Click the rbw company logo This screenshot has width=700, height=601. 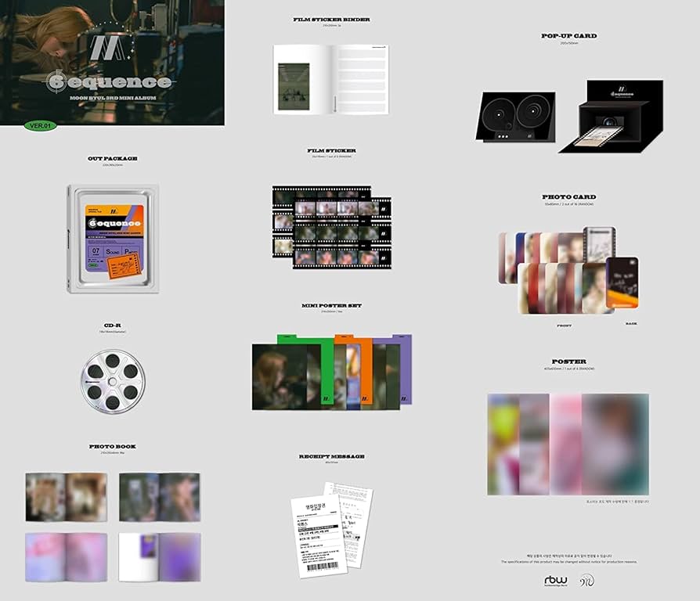click(x=556, y=581)
